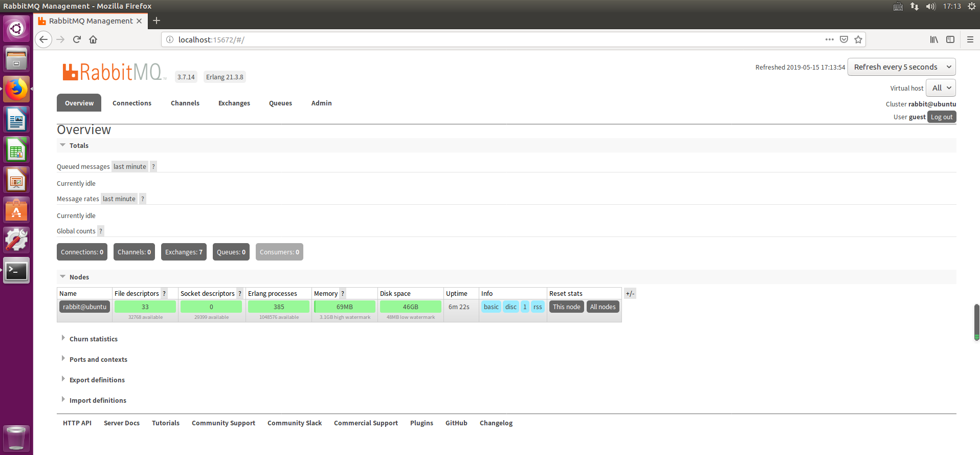Open the page actions three-dot menu
Image resolution: width=980 pixels, height=455 pixels.
[829, 39]
